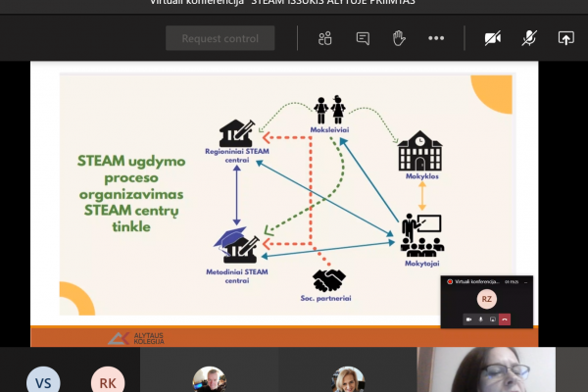The width and height of the screenshot is (588, 392).
Task: Click the Regioniniai STEAM centrai icon
Action: tap(237, 133)
